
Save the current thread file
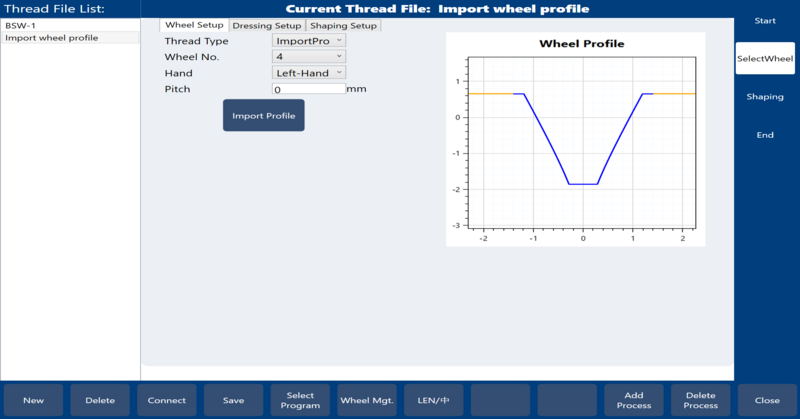click(233, 400)
